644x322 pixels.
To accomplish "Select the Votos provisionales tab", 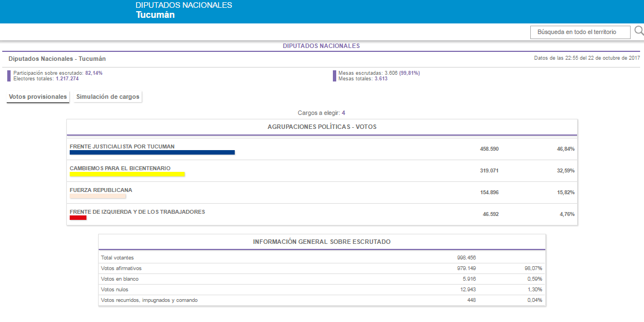I will pyautogui.click(x=38, y=97).
